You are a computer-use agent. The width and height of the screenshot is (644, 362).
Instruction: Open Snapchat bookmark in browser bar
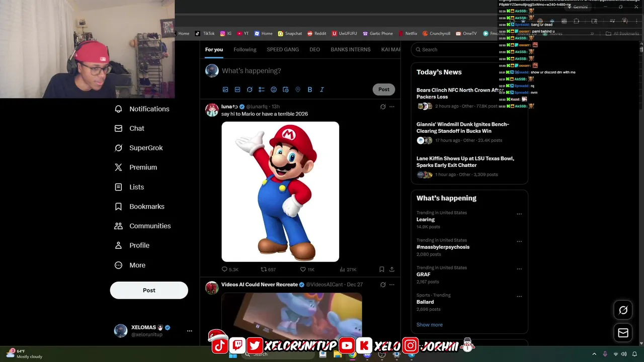pyautogui.click(x=290, y=34)
